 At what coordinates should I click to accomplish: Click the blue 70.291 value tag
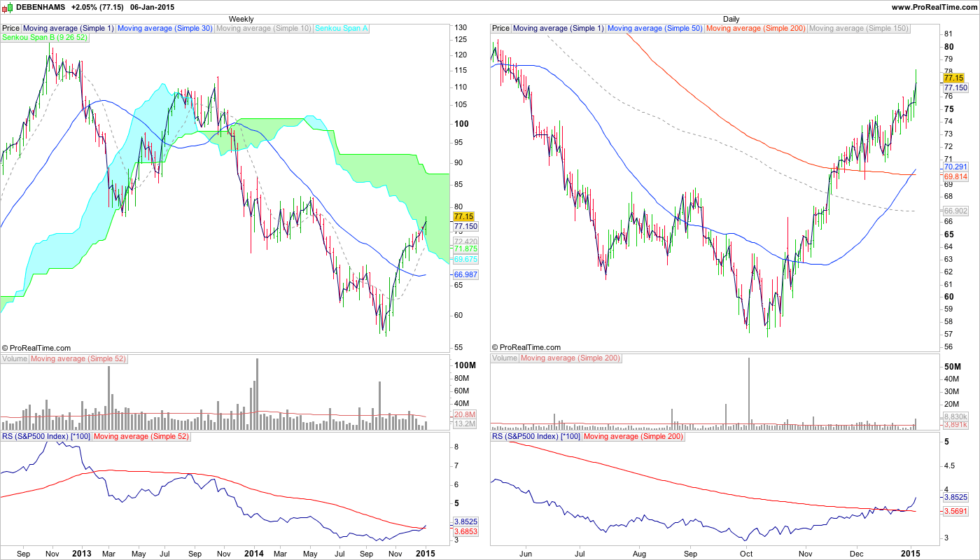(955, 167)
